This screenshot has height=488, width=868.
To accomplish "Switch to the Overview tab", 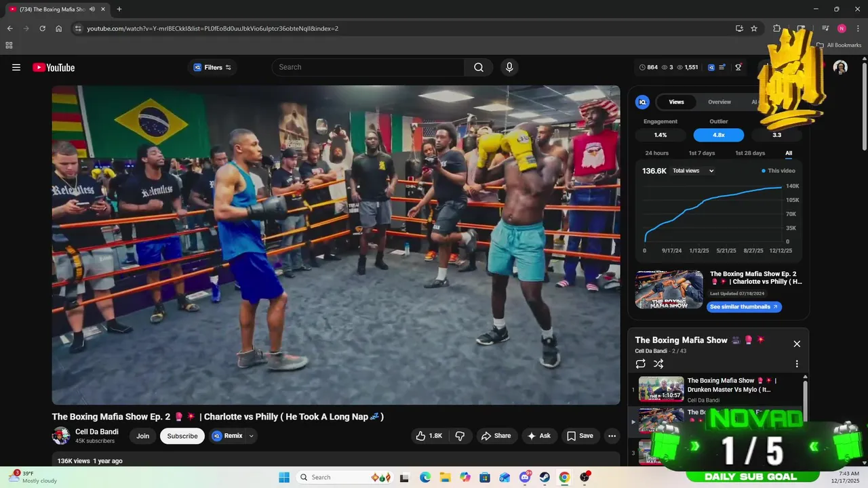I will (x=719, y=102).
